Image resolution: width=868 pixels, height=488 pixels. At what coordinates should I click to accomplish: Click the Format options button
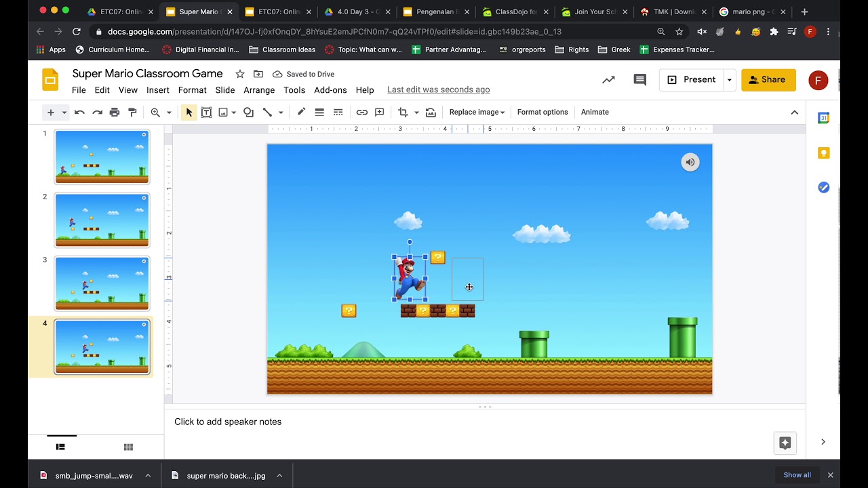click(x=542, y=113)
